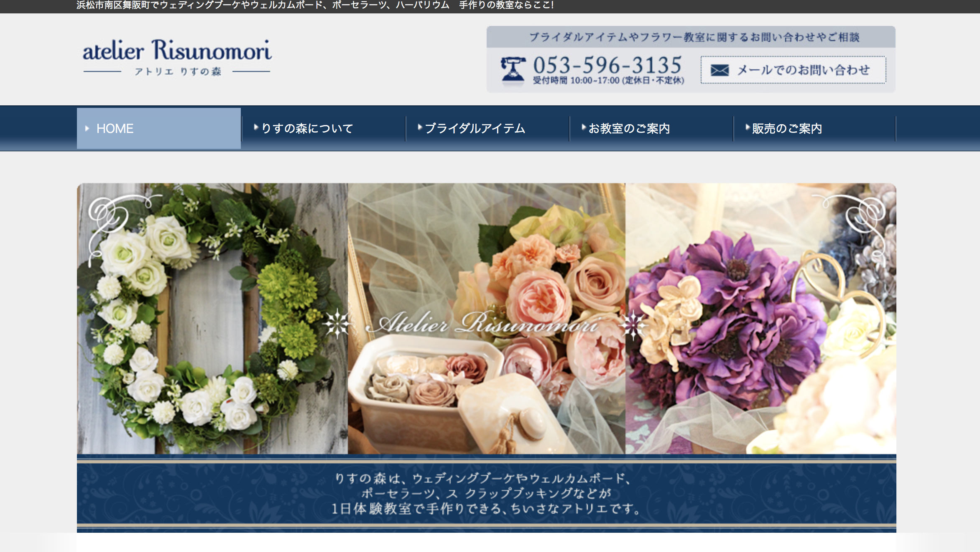The width and height of the screenshot is (980, 552).
Task: Click the left sparkle star ornament
Action: tap(337, 323)
